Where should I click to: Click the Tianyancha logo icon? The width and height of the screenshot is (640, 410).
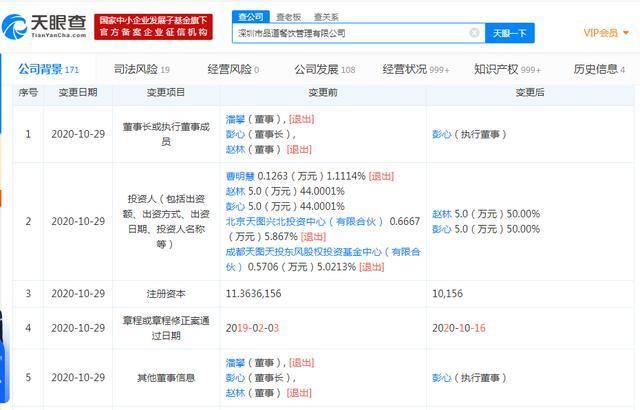point(14,27)
